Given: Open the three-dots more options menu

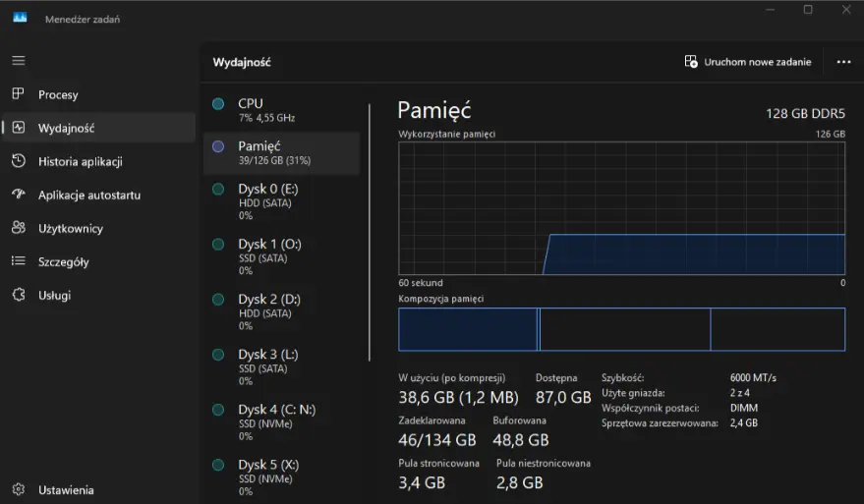Looking at the screenshot, I should [x=843, y=62].
